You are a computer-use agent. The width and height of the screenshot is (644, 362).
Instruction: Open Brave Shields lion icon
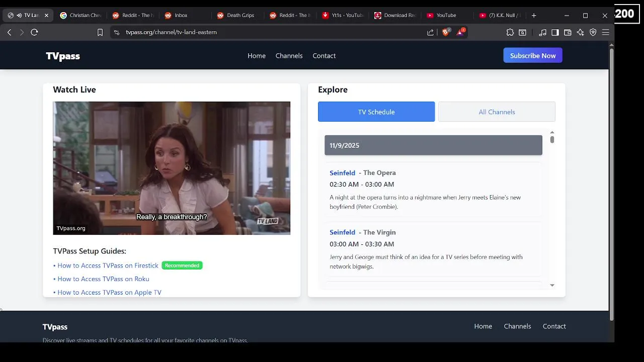click(x=446, y=32)
